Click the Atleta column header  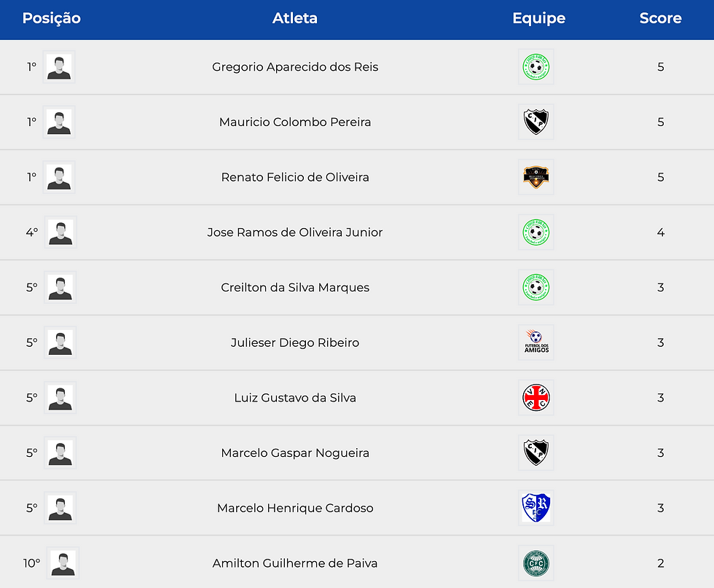tap(295, 19)
